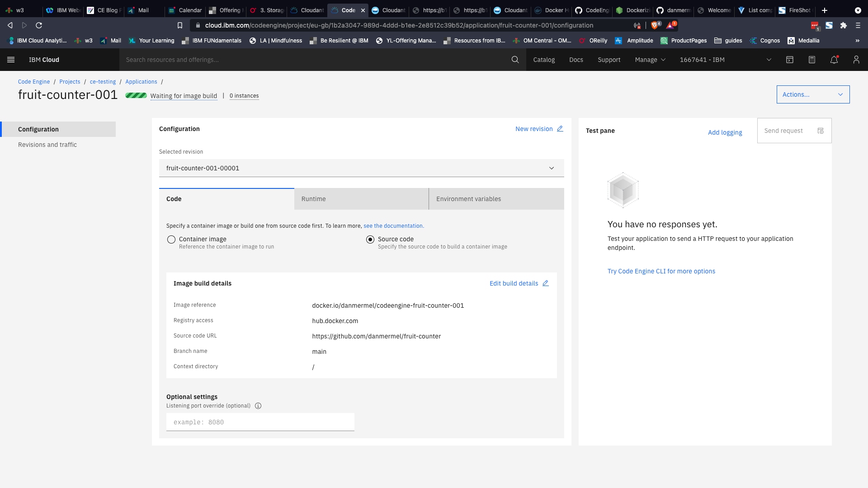Open the see the documentation link
The height and width of the screenshot is (488, 868).
coord(393,226)
